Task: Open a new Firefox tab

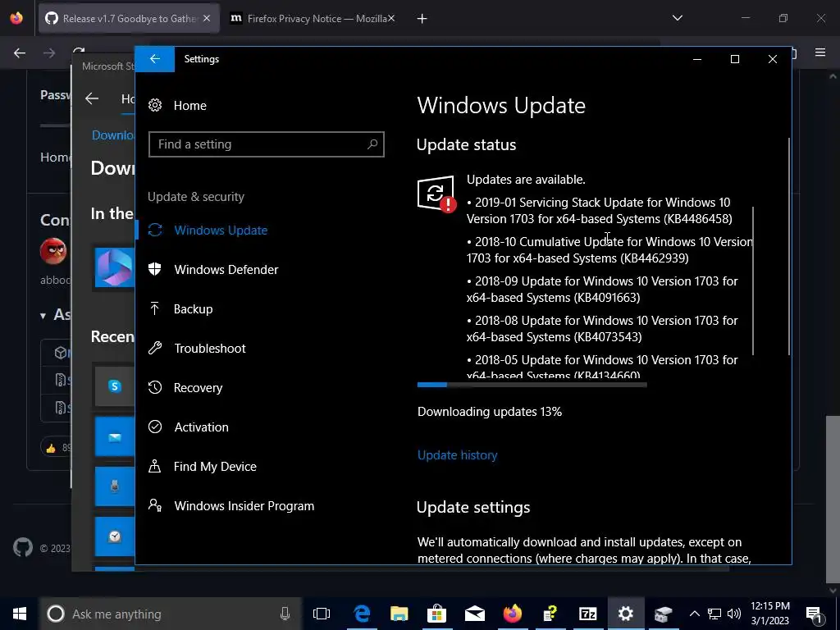Action: click(x=422, y=19)
